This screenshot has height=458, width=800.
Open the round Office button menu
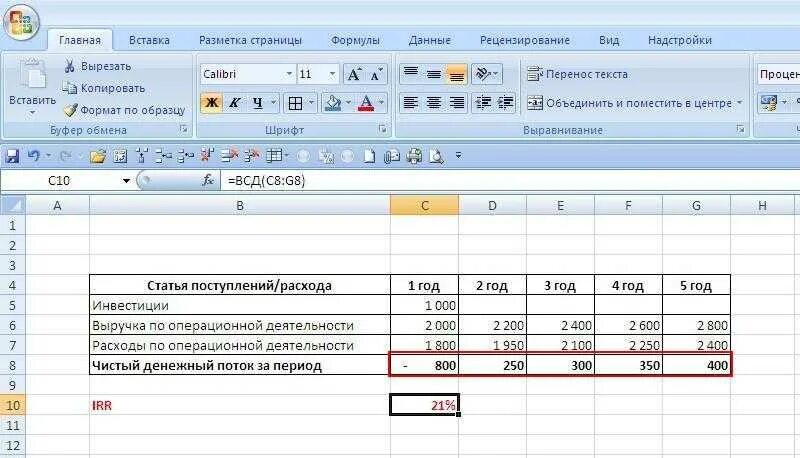(21, 22)
